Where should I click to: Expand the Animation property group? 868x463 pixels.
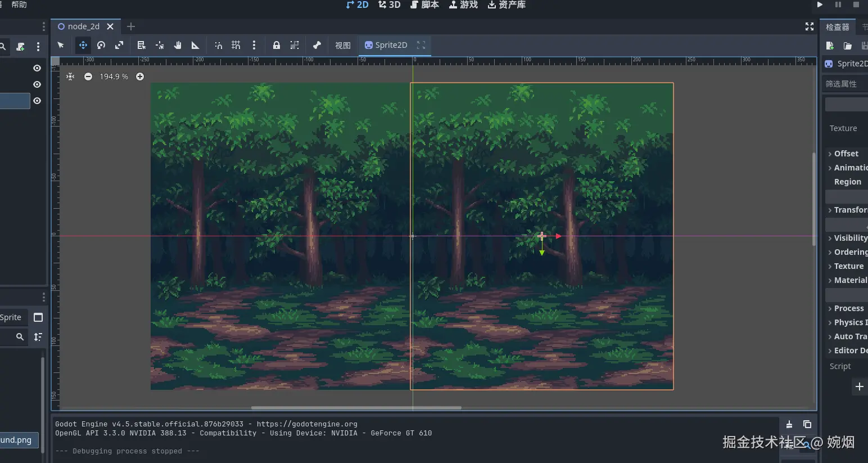[847, 168]
